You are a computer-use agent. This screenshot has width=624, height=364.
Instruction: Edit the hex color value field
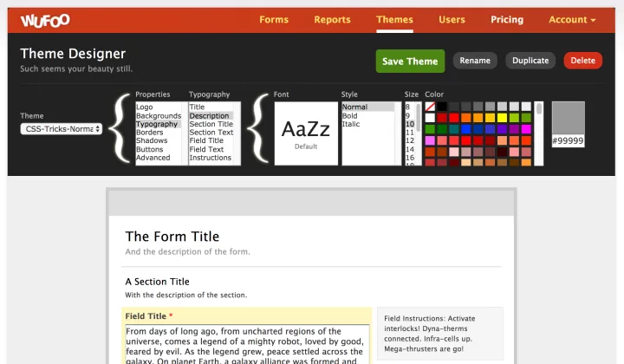click(568, 140)
